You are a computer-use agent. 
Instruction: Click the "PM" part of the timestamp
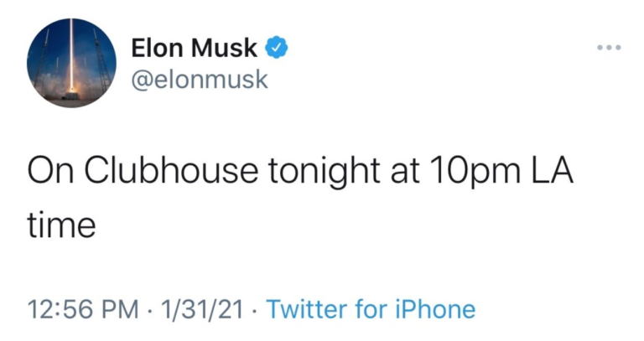tap(119, 309)
